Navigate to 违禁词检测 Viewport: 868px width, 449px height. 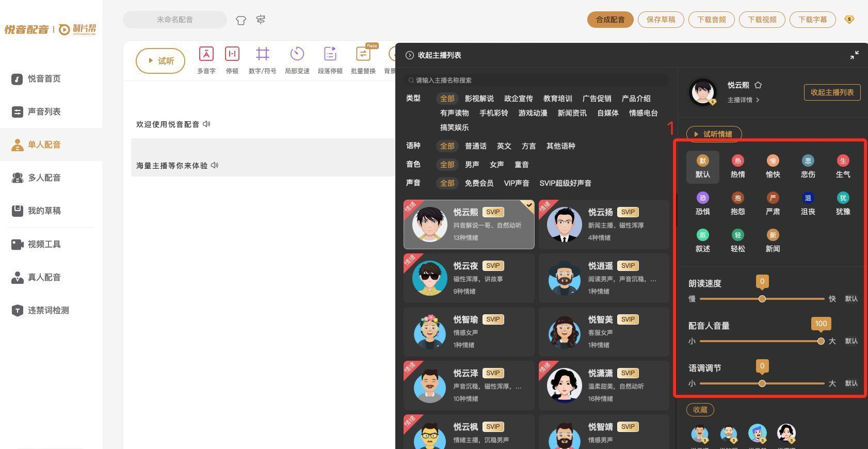pos(51,310)
